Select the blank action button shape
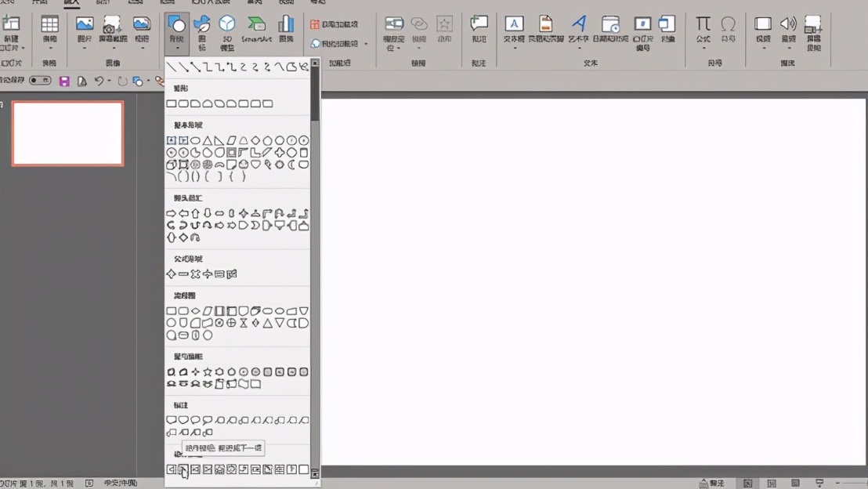Screen dimensions: 868x489 [x=303, y=469]
